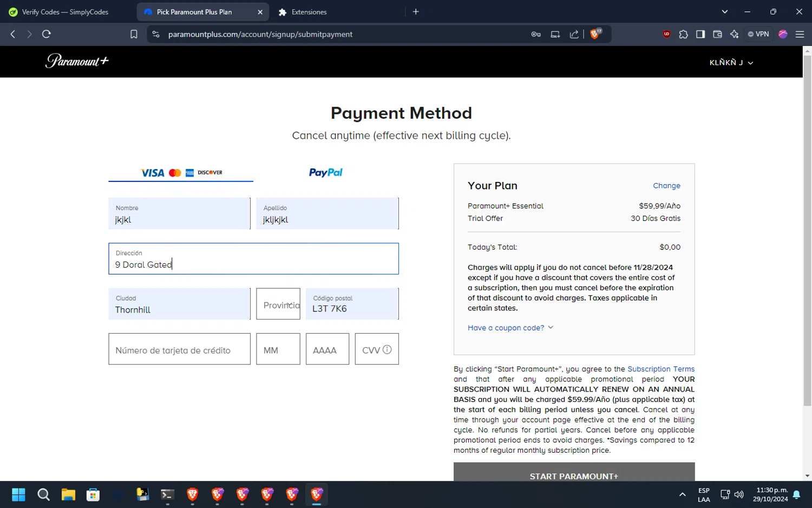
Task: Click the AAAA expiration year field
Action: 328,349
